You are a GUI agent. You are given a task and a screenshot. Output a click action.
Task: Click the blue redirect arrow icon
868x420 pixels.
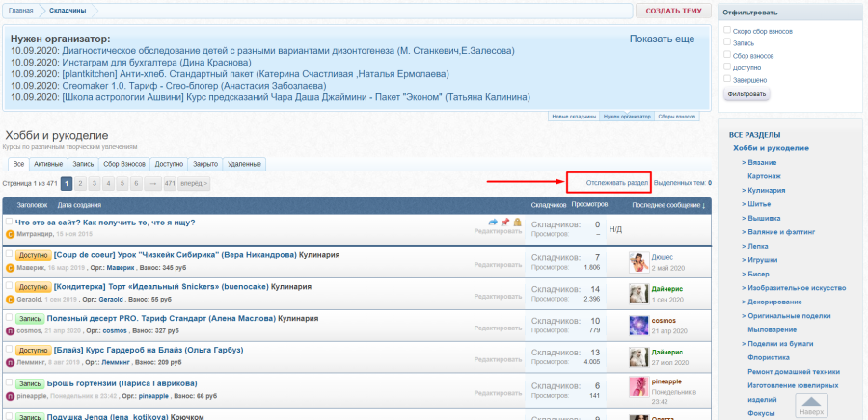[x=493, y=223]
